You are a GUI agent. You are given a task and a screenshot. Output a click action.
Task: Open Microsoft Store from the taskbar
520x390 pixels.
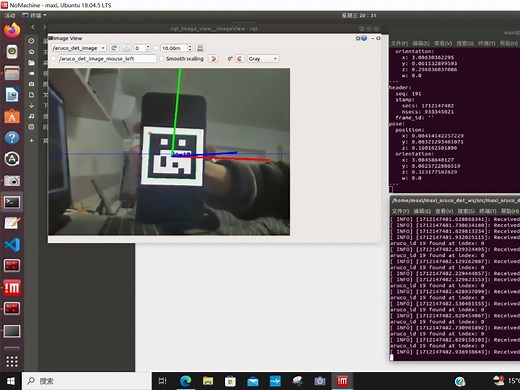tap(230, 381)
